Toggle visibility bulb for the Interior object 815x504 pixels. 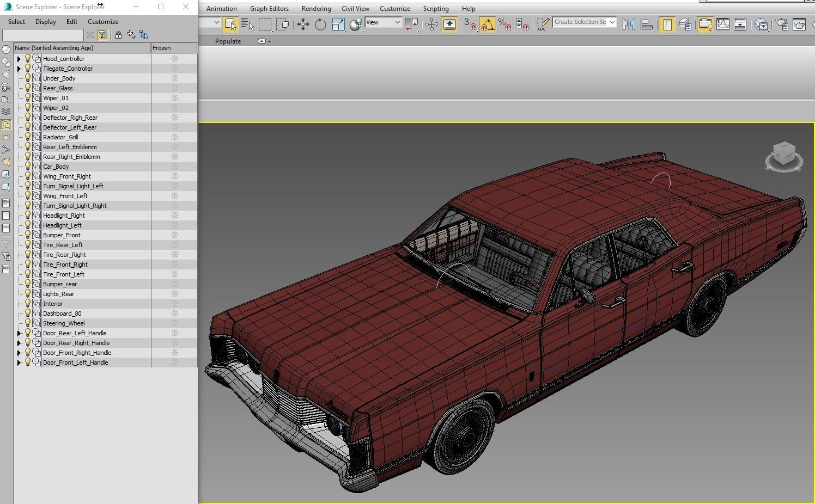coord(28,304)
